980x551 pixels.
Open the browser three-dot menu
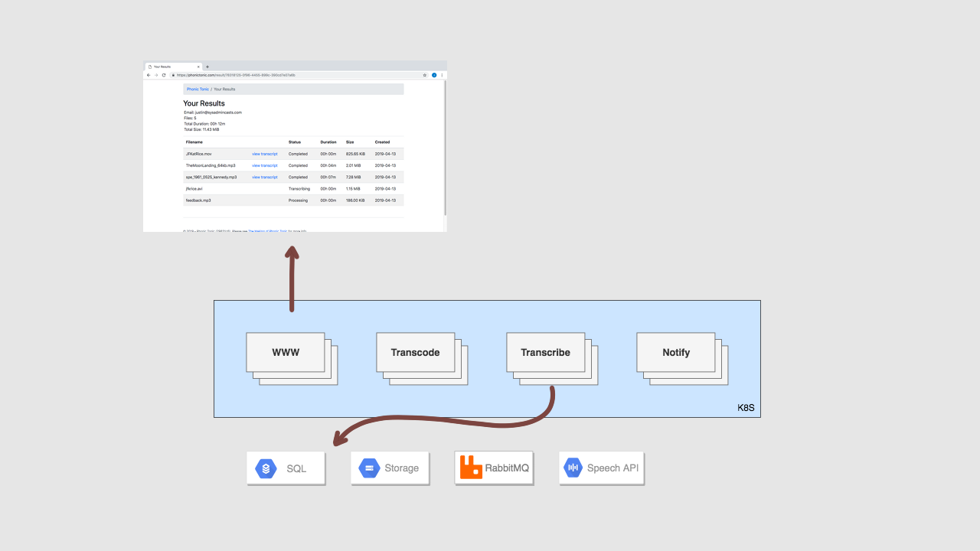[442, 75]
